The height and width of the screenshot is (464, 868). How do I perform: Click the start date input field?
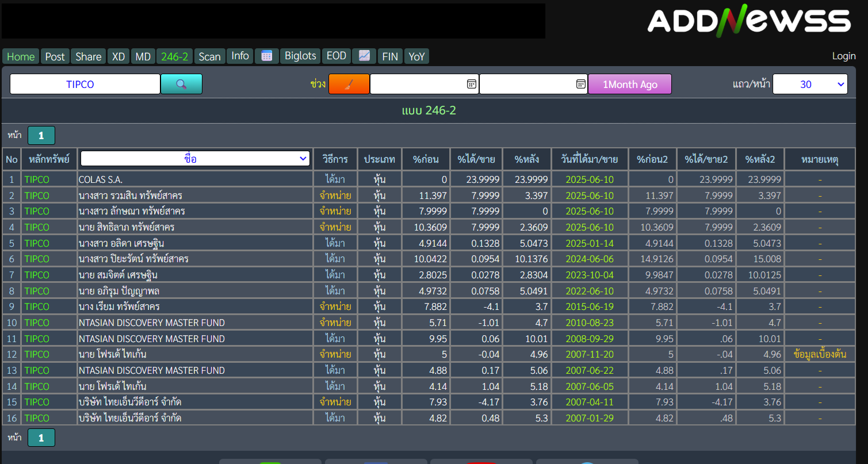[425, 84]
